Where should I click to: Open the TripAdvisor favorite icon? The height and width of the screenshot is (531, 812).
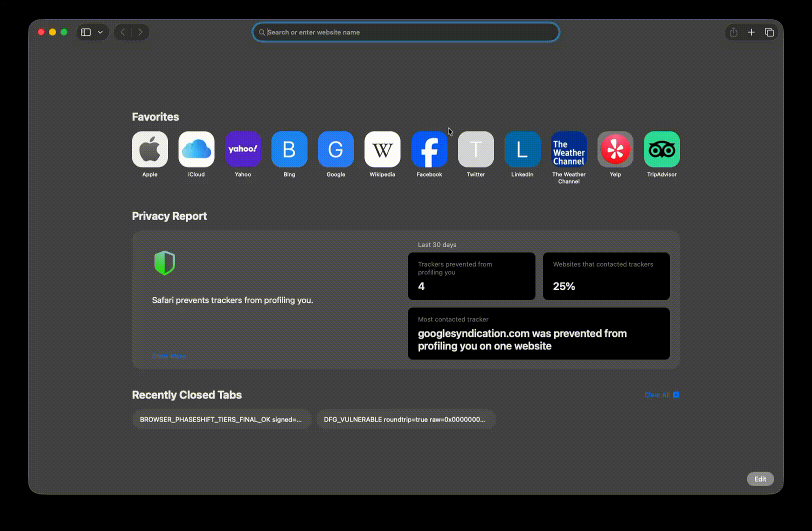(x=662, y=149)
